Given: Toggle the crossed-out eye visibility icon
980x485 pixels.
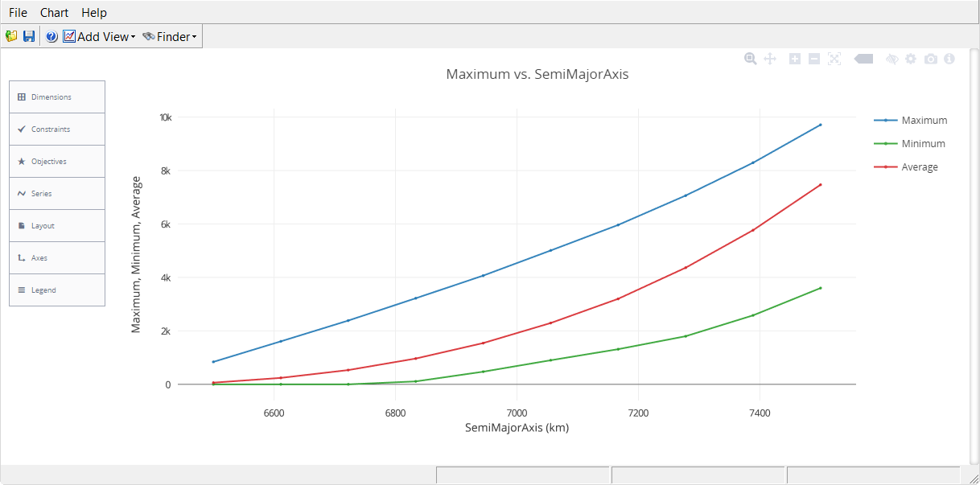Looking at the screenshot, I should (891, 59).
